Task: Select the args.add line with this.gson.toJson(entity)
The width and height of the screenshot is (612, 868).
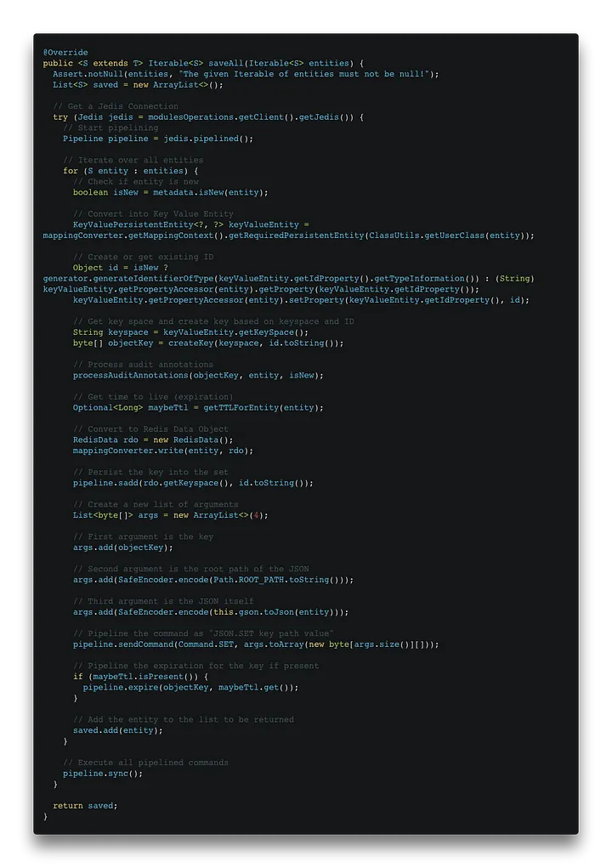Action: pyautogui.click(x=211, y=612)
